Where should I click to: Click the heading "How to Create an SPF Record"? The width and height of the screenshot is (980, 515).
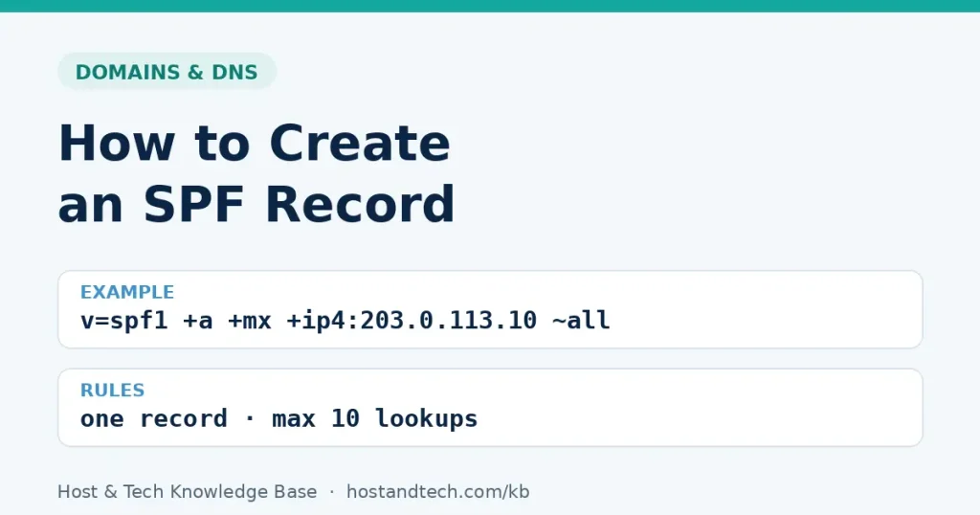point(256,173)
